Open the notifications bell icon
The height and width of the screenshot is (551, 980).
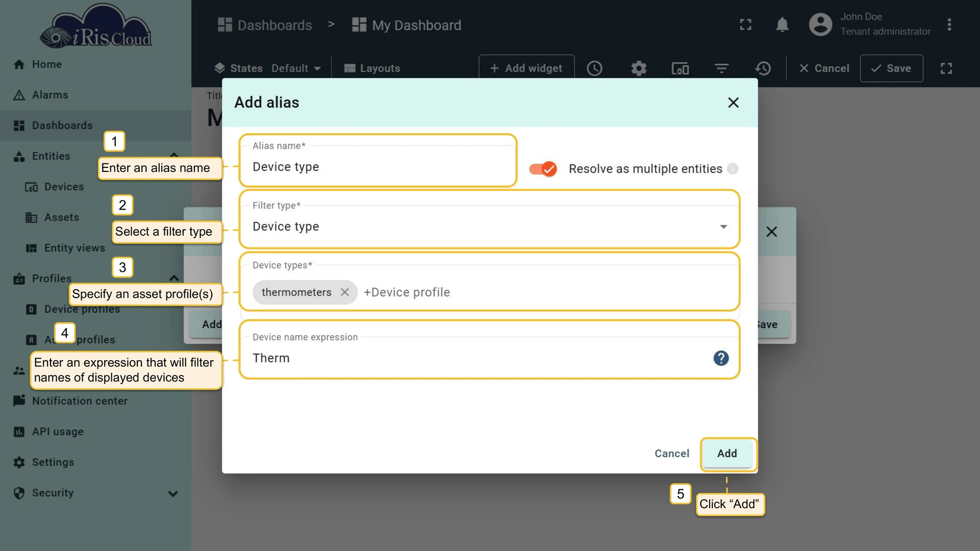pyautogui.click(x=782, y=24)
